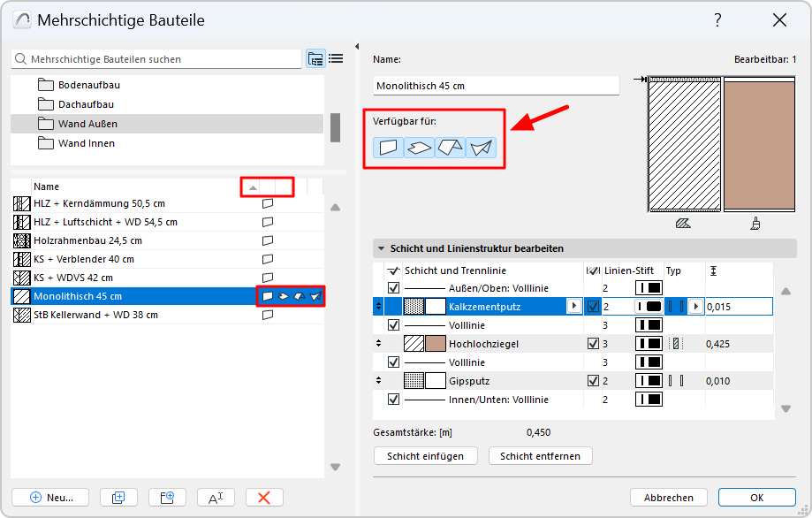812x518 pixels.
Task: Click pen swatch in Kalkzementputz row
Action: point(649,307)
